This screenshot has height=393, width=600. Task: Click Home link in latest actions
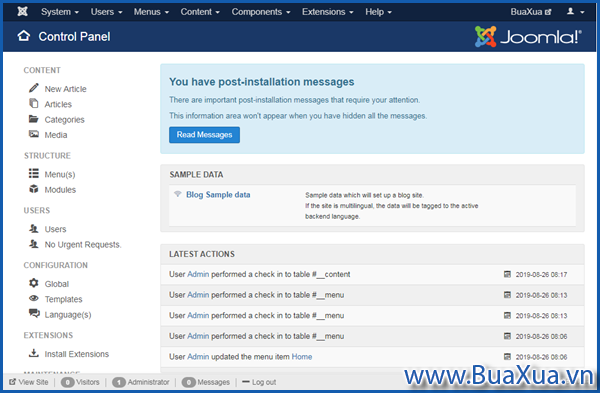pyautogui.click(x=302, y=357)
